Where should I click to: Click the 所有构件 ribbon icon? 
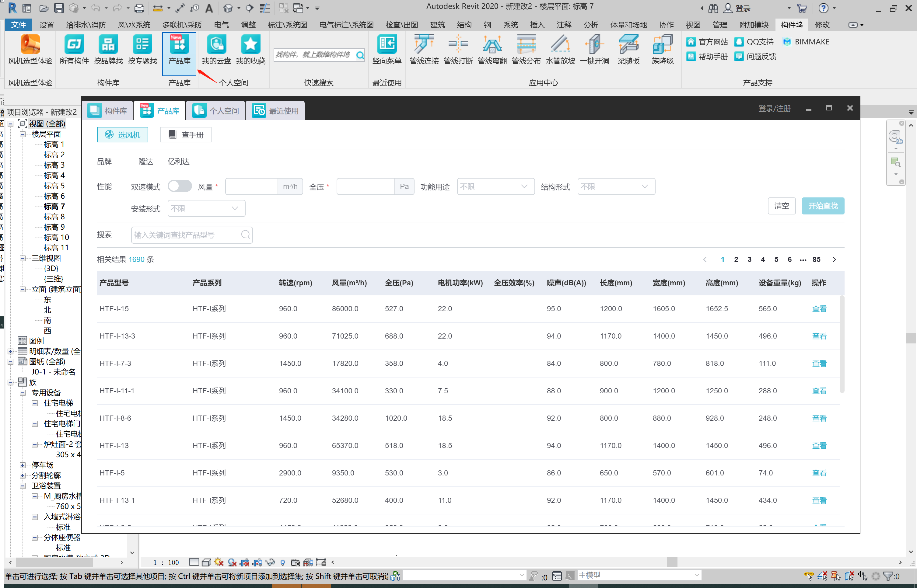74,50
